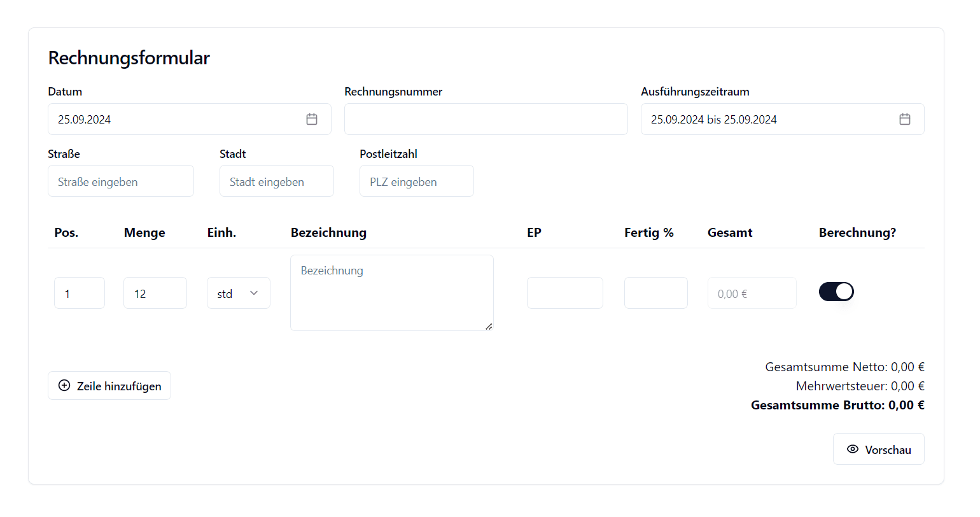Open the invoice preview via Vorschau
This screenshot has height=517, width=980.
click(x=879, y=449)
